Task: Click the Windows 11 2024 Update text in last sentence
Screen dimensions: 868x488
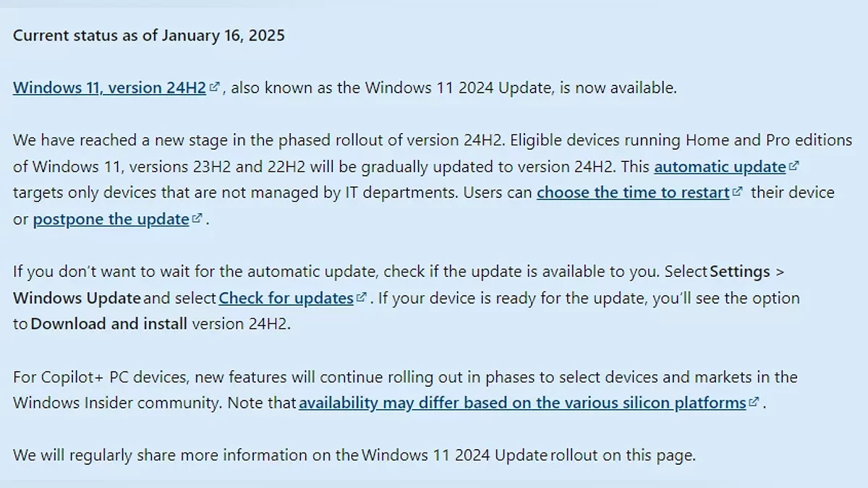Action: tap(454, 455)
